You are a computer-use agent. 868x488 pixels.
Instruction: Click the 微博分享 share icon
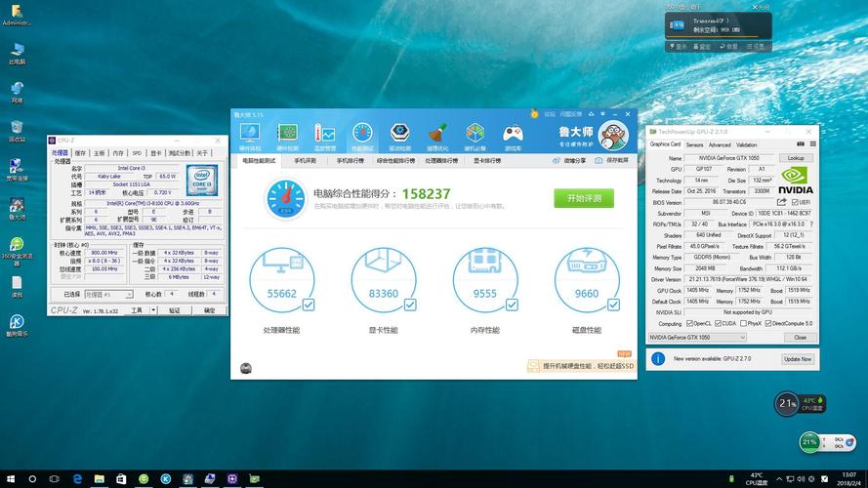coord(557,160)
